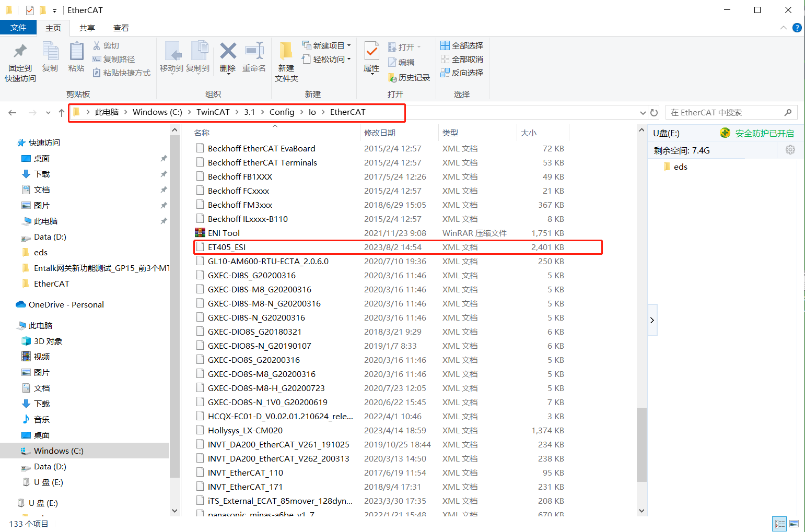
Task: Click 粘贴快捷方式 in ribbon
Action: pos(121,73)
